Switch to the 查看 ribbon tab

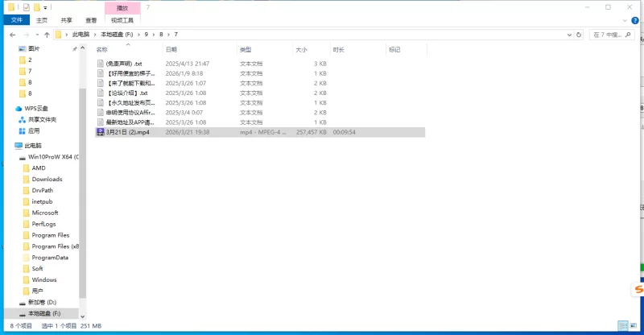tap(91, 20)
